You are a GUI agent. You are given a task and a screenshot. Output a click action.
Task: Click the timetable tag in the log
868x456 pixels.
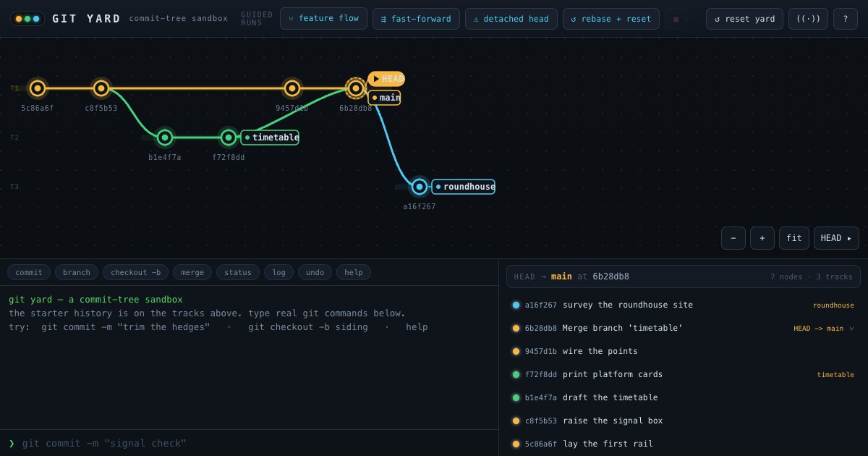tap(835, 375)
